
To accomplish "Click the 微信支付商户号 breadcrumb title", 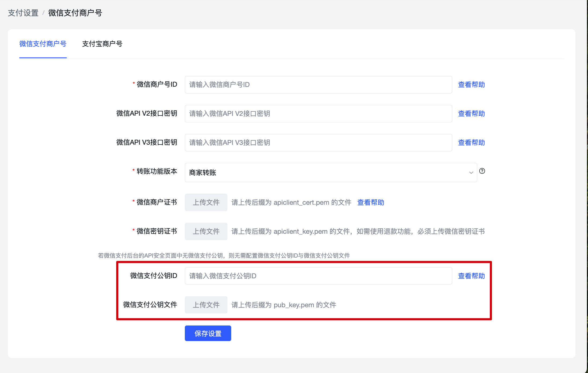I will click(x=75, y=13).
